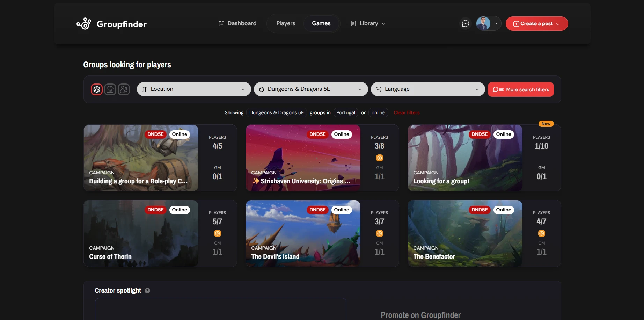Viewport: 644px width, 320px height.
Task: Click the Create a post button
Action: (537, 23)
